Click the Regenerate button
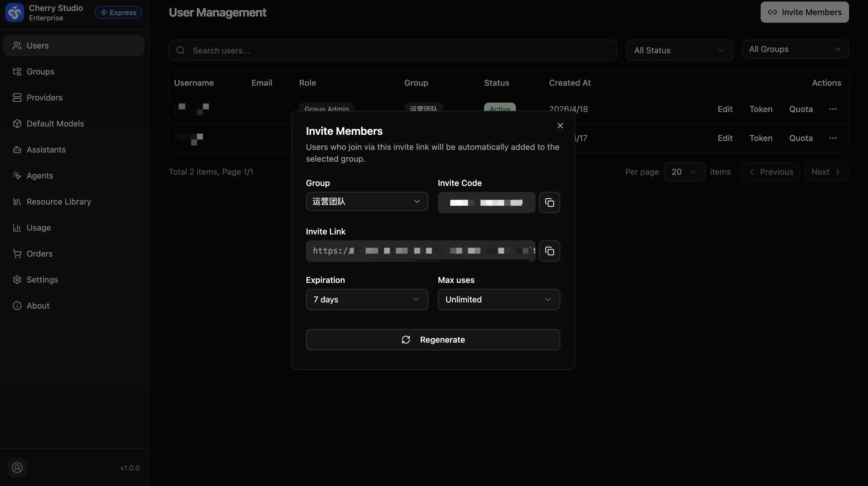The height and width of the screenshot is (486, 868). point(433,339)
